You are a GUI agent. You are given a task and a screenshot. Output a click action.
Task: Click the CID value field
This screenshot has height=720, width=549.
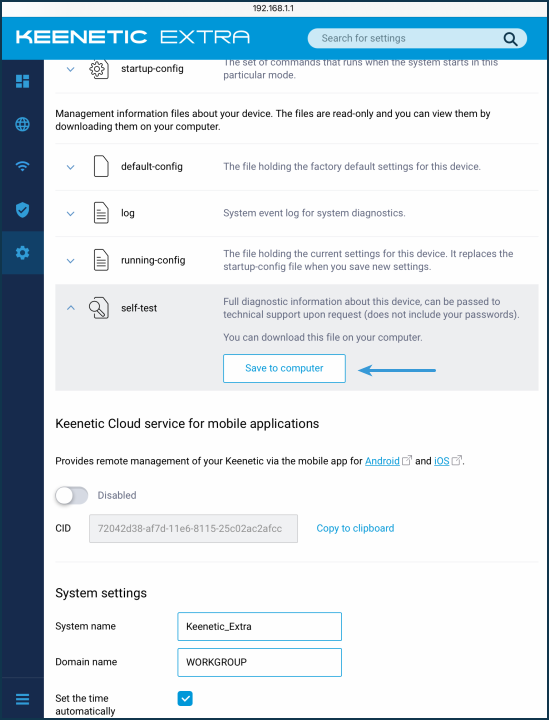(x=193, y=529)
